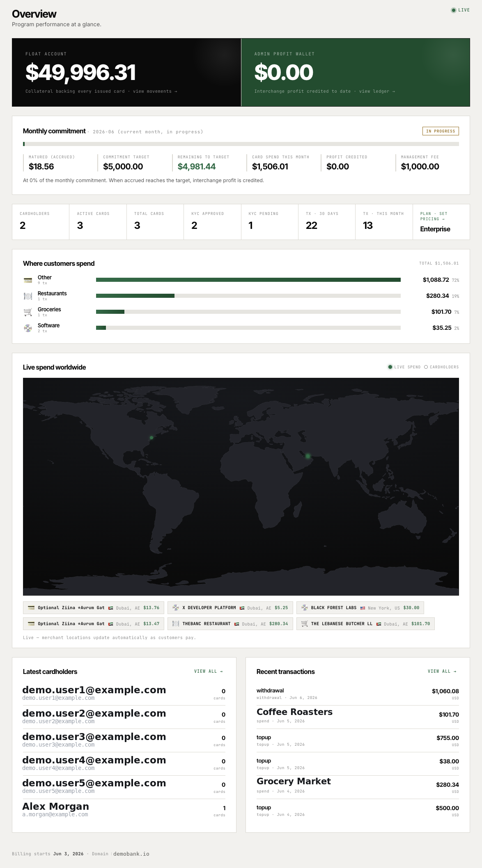The height and width of the screenshot is (868, 482).
Task: Click the world map thumbnail
Action: click(x=241, y=487)
